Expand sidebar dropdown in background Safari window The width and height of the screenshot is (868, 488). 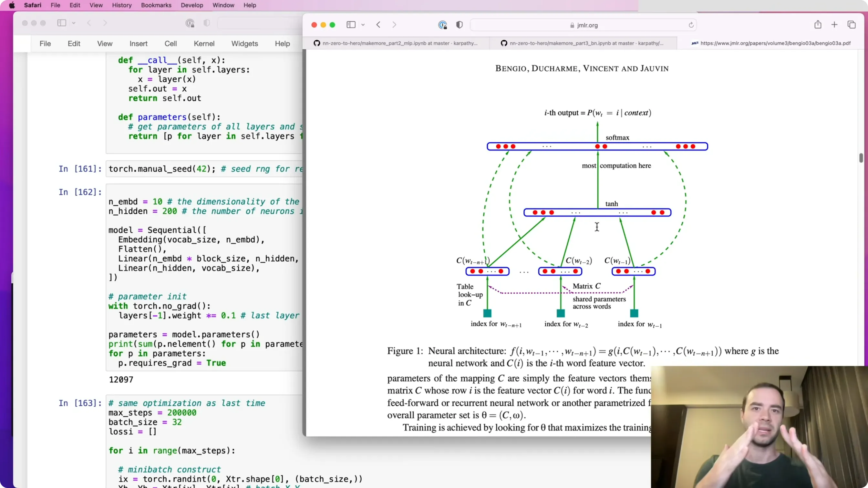point(73,23)
